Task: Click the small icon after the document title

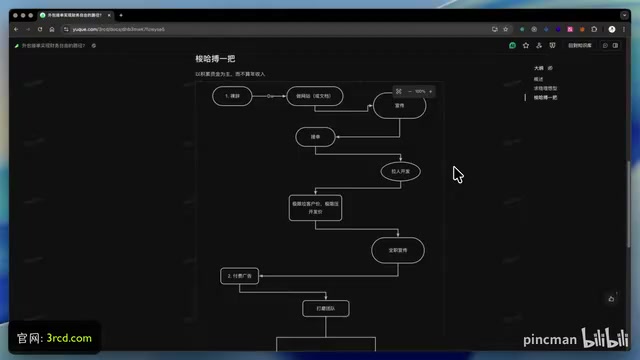Action: 94,45
